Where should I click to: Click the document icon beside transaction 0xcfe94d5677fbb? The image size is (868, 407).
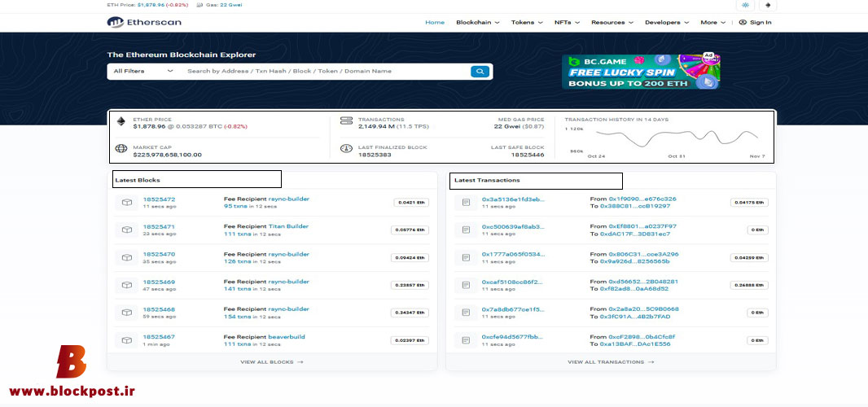tap(466, 340)
